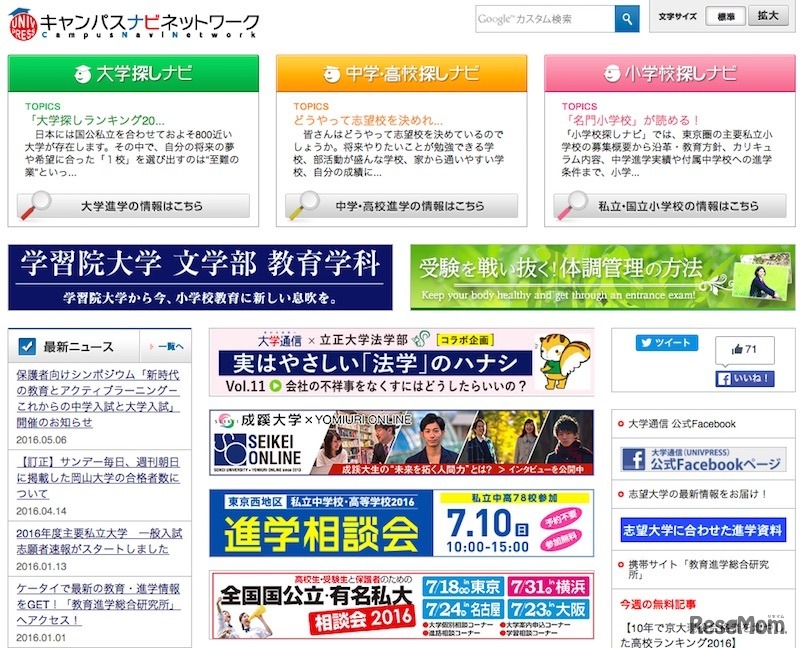Click the 今週の無料記事 heading
Viewport: 800px width, 648px height.
pyautogui.click(x=658, y=604)
